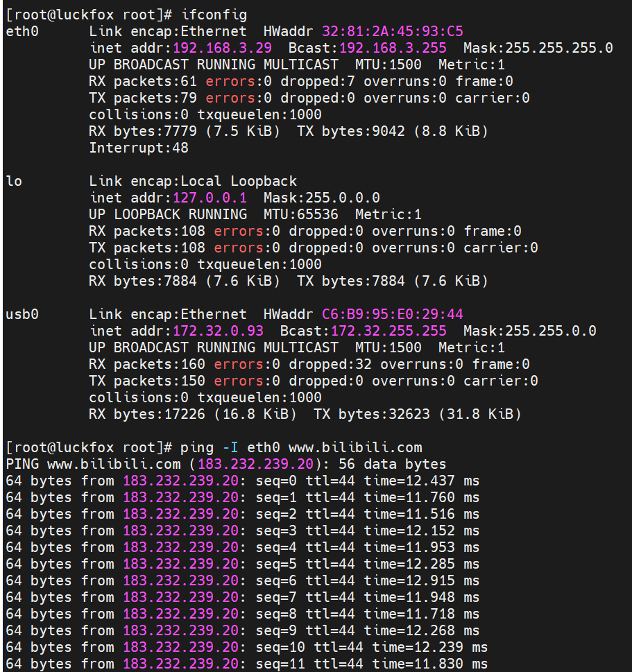The height and width of the screenshot is (672, 632).
Task: Click usb0 RX bytes:17226 value
Action: tap(146, 414)
